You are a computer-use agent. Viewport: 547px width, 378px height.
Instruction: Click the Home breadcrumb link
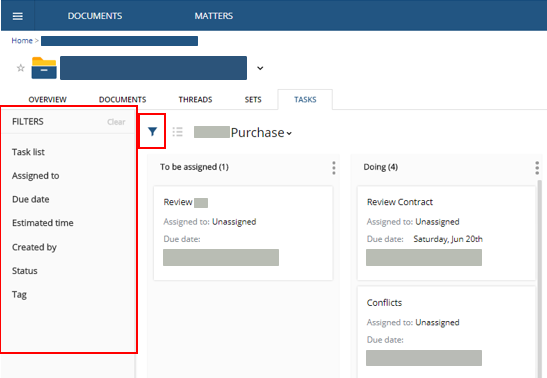click(x=22, y=40)
